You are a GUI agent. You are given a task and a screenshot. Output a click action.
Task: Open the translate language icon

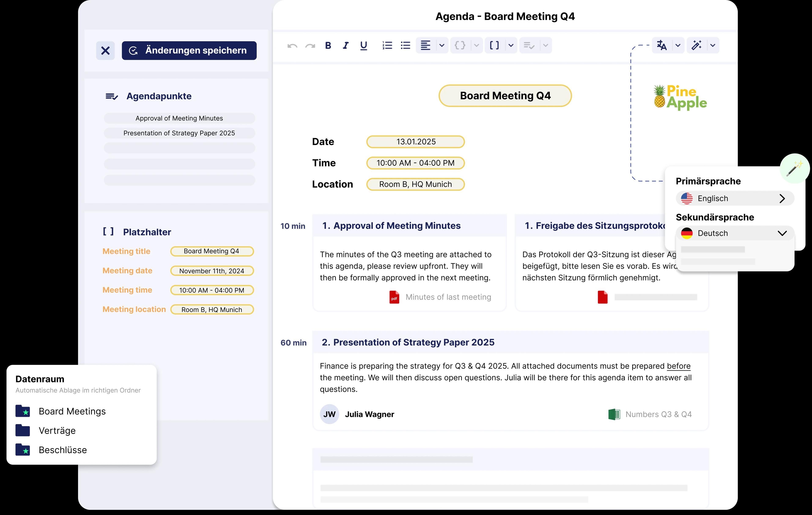(x=662, y=45)
